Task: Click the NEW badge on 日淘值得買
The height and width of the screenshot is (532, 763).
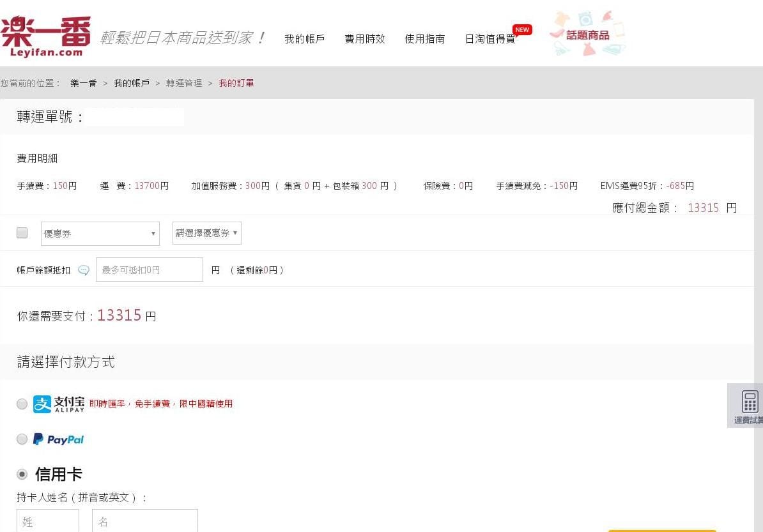Action: pos(522,29)
